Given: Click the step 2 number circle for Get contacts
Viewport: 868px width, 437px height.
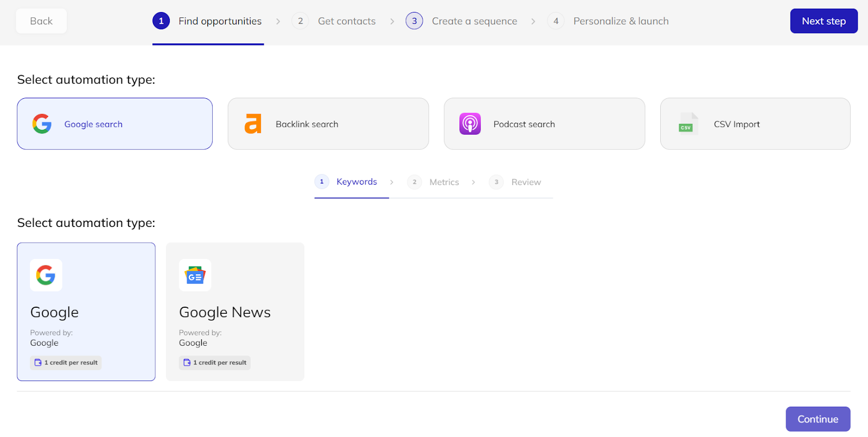Looking at the screenshot, I should tap(300, 21).
